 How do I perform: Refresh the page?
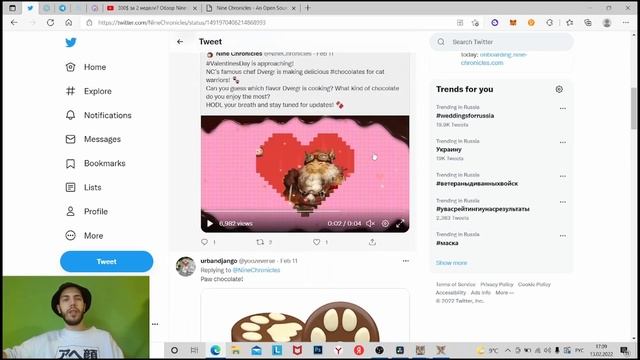[x=50, y=22]
